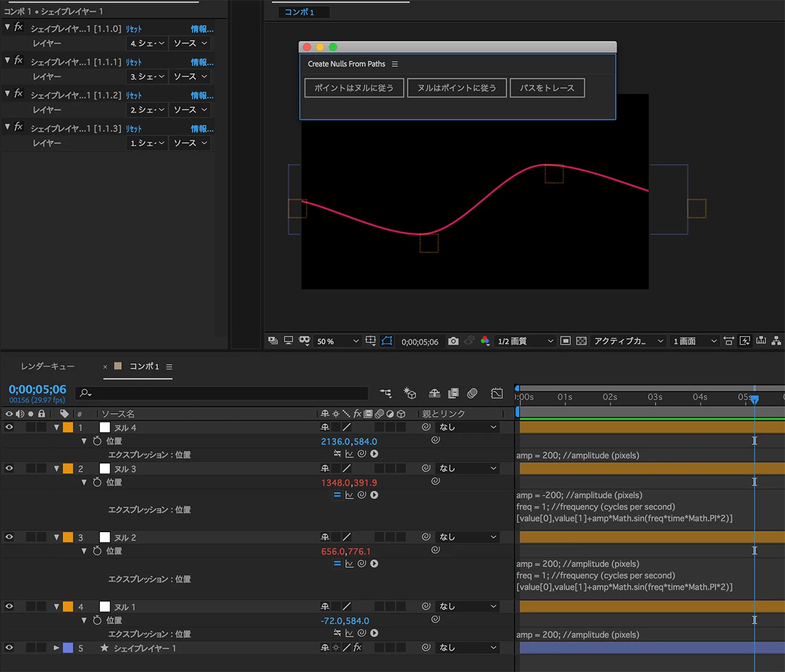The height and width of the screenshot is (672, 785).
Task: Toggle transparency grid icon in viewer
Action: click(x=581, y=341)
